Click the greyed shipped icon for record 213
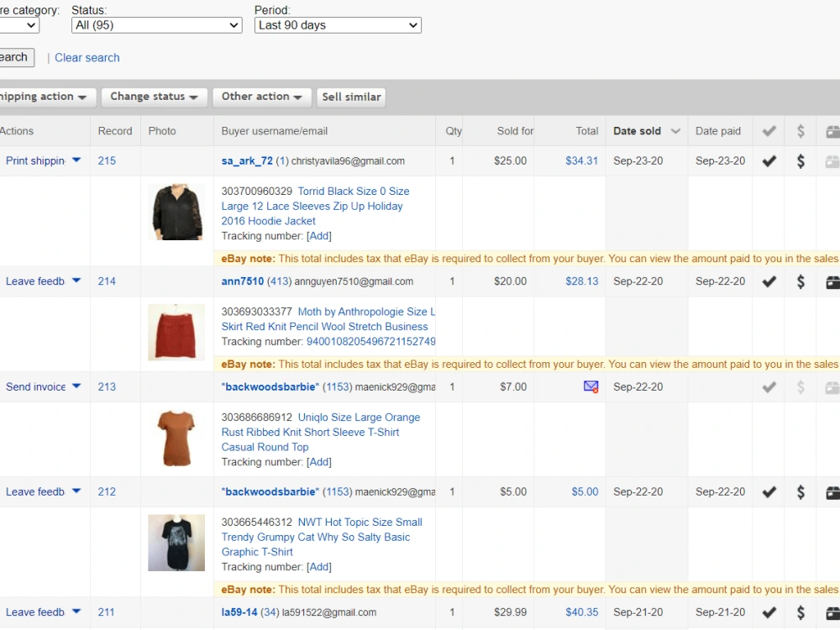The width and height of the screenshot is (840, 630). pos(832,386)
